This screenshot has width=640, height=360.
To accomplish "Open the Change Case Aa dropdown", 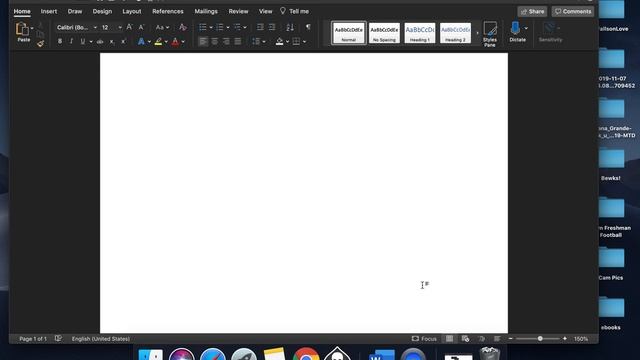I will [162, 27].
